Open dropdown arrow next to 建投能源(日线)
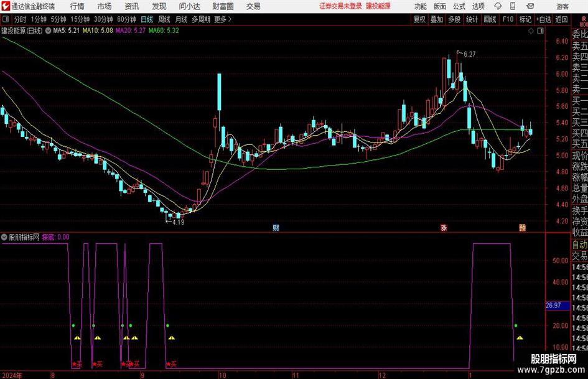 [48, 30]
